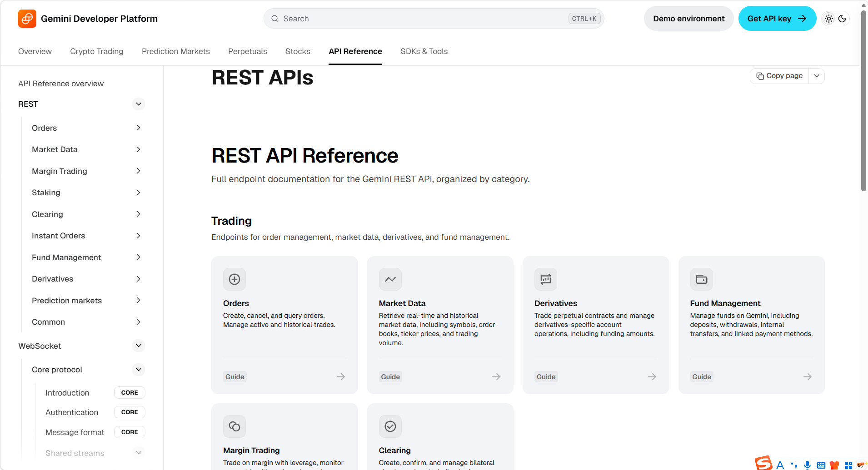
Task: Click the copy icon in Copy page
Action: pyautogui.click(x=760, y=76)
